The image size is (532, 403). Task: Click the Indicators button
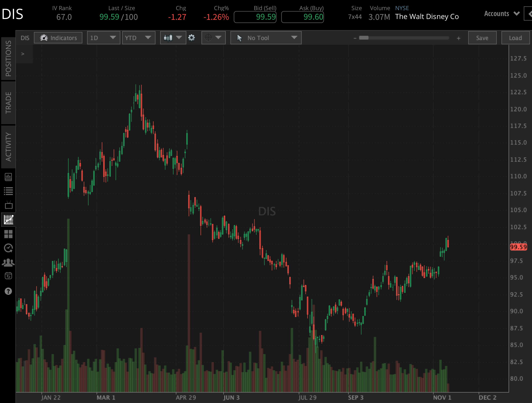pyautogui.click(x=58, y=38)
